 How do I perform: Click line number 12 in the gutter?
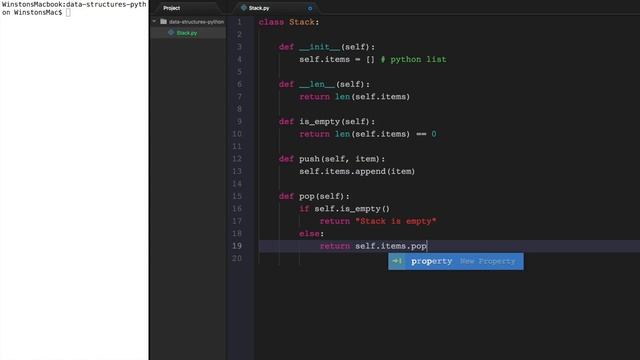pos(237,159)
